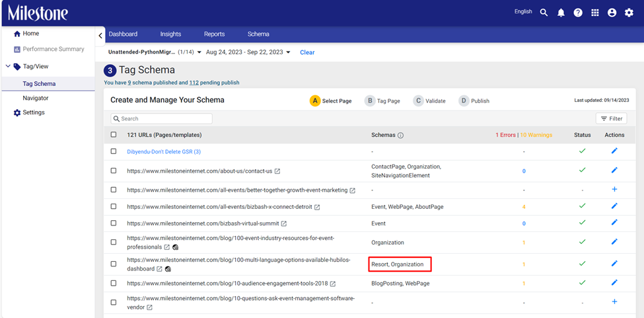Edit schema for bizbash-virtual-summit row
Image resolution: width=644 pixels, height=318 pixels.
(x=614, y=222)
